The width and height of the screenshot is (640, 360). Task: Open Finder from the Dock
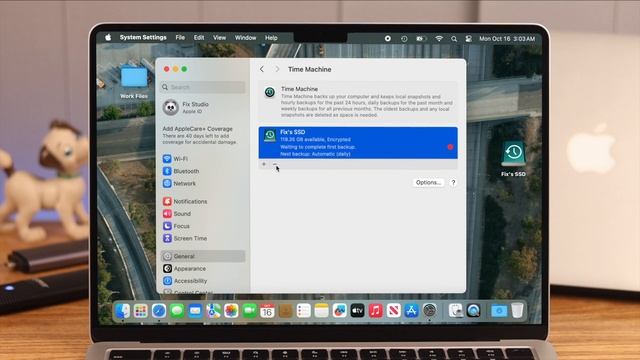click(122, 311)
